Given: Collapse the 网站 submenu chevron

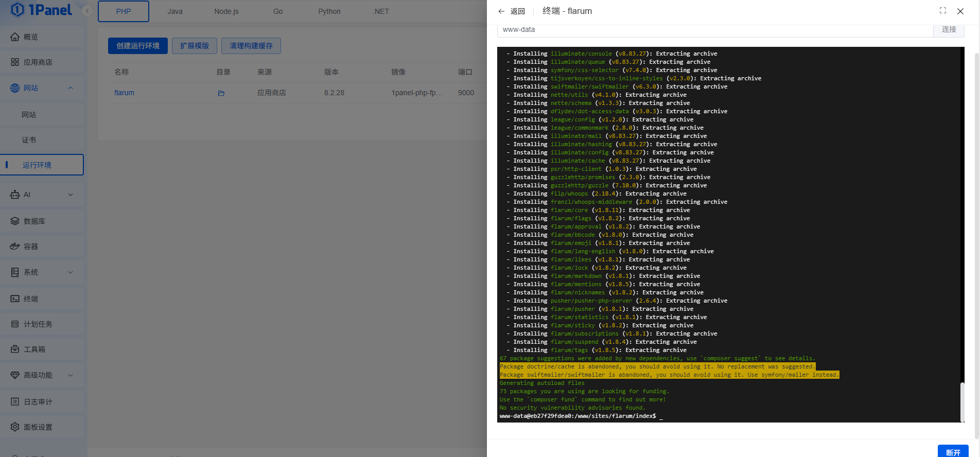Looking at the screenshot, I should coord(71,88).
